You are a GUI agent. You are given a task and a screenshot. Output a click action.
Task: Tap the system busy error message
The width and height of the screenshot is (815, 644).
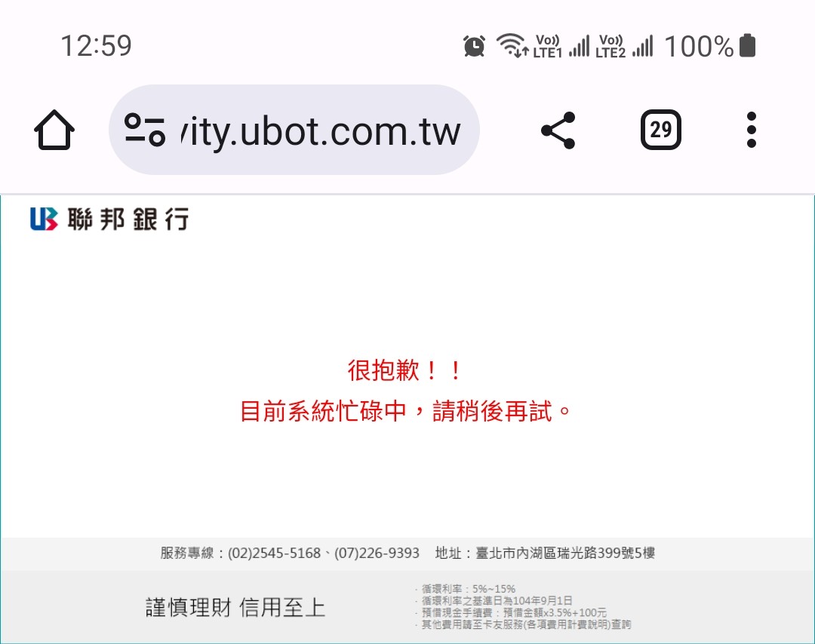pos(405,411)
